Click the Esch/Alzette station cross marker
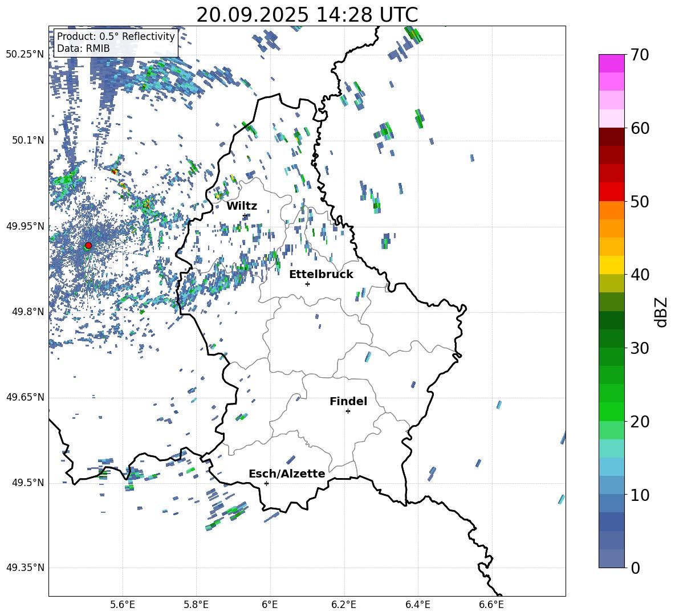The height and width of the screenshot is (616, 675). (x=266, y=483)
